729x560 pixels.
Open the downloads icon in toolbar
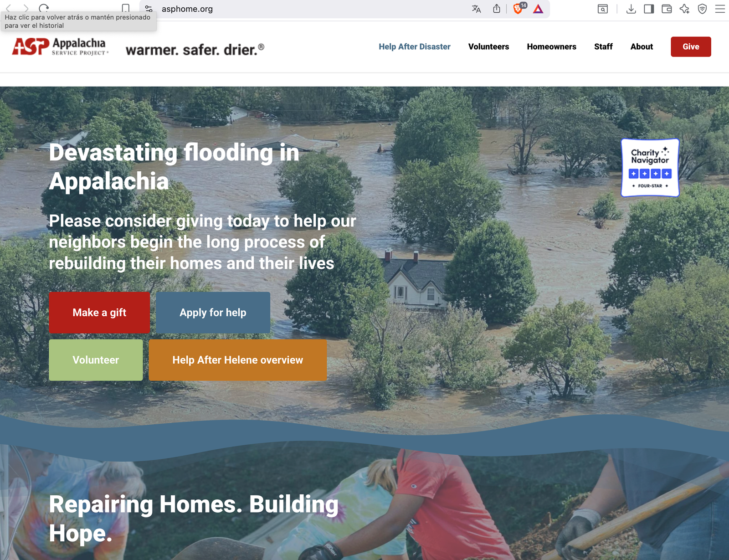631,9
